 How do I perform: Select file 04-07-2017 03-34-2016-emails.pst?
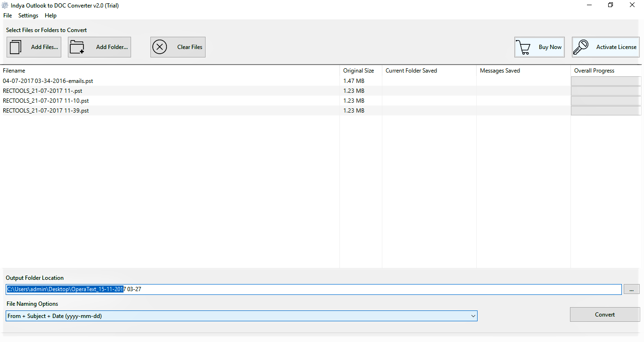click(x=48, y=81)
